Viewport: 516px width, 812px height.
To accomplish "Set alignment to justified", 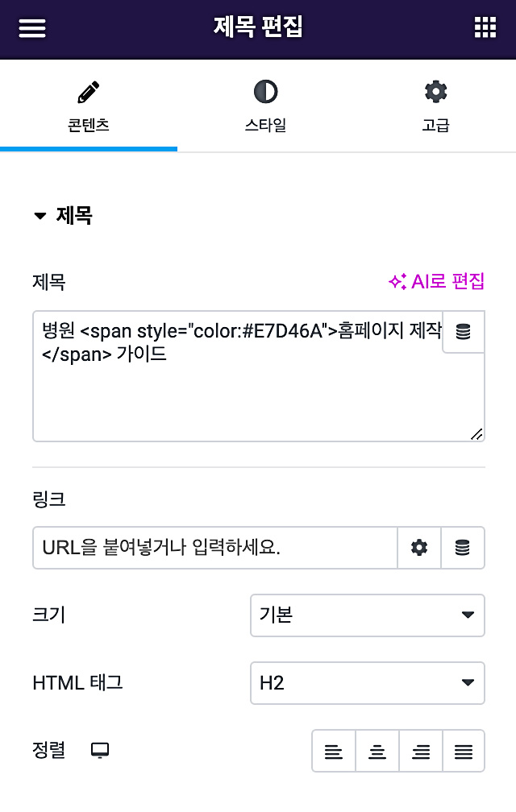I will 464,751.
